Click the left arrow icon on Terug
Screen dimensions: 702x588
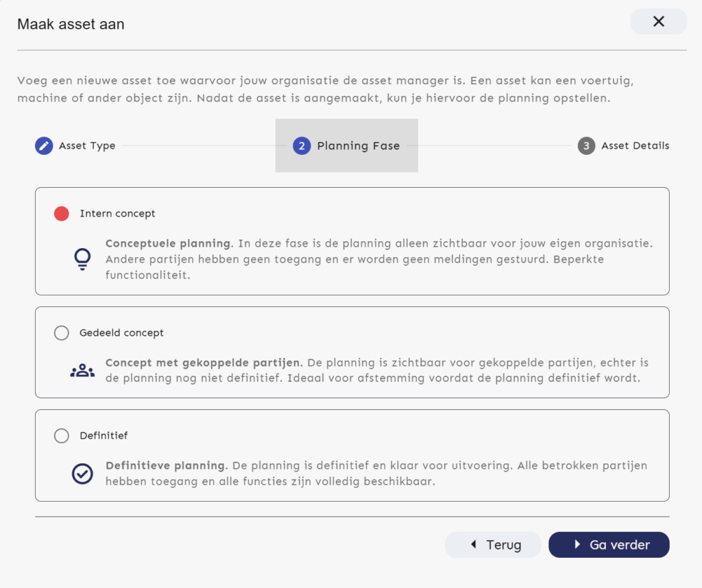point(473,545)
